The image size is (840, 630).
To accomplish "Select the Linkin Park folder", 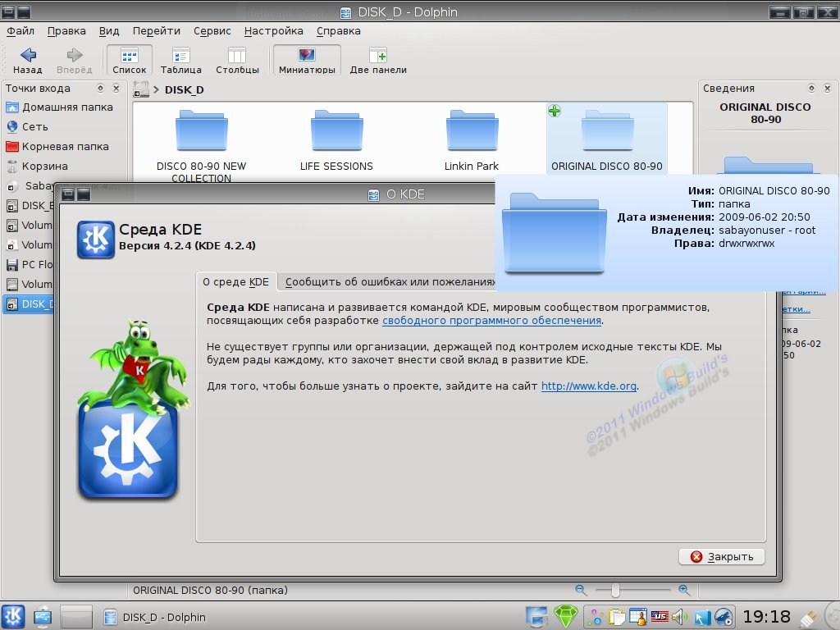I will (472, 140).
